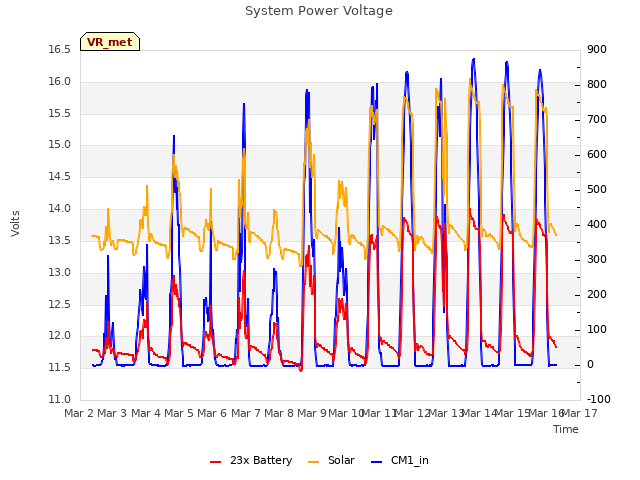Viewport: 640px width, 480px height.
Task: Click the Mar 17 tick label
Action: [x=580, y=413]
